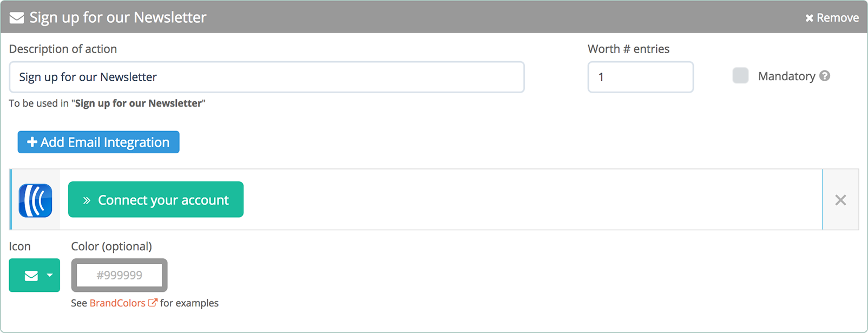868x333 pixels.
Task: Click the AWeber blue wave logo icon
Action: (35, 200)
